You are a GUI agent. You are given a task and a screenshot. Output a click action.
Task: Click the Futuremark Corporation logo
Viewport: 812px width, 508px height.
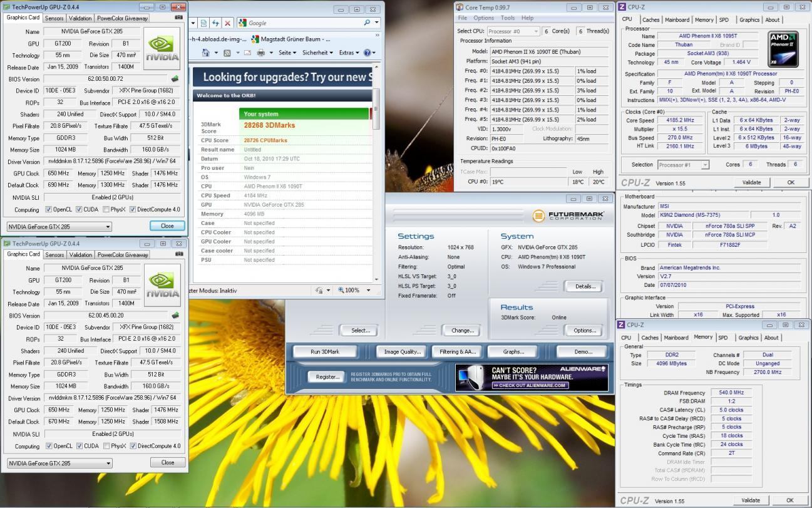point(568,215)
